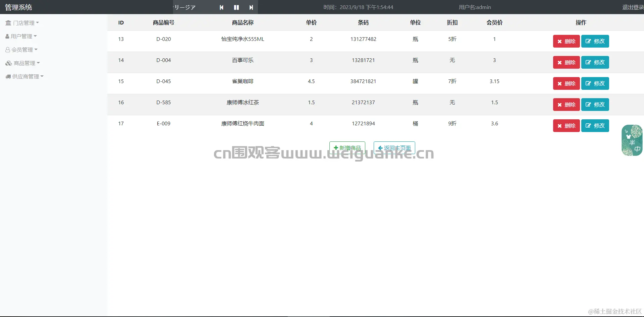Expand the 商品管理 sidebar menu
This screenshot has height=317, width=644.
click(23, 63)
